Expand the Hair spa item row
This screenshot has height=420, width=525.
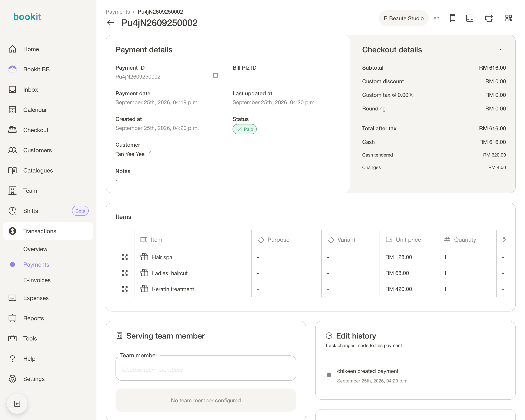[x=125, y=257]
